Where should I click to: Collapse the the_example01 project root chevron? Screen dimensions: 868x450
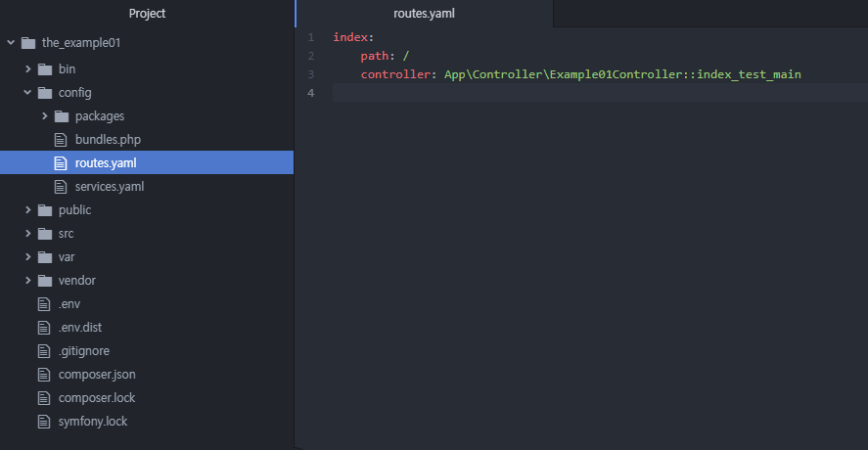tap(11, 43)
